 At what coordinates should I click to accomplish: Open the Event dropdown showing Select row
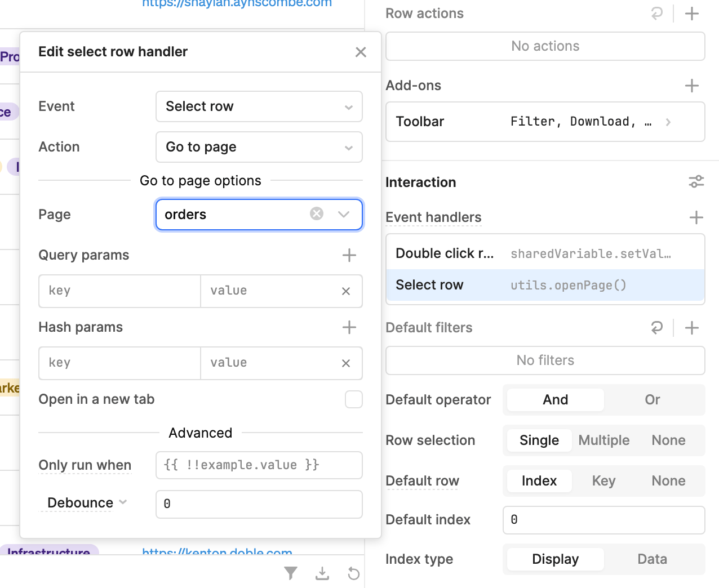pyautogui.click(x=259, y=106)
